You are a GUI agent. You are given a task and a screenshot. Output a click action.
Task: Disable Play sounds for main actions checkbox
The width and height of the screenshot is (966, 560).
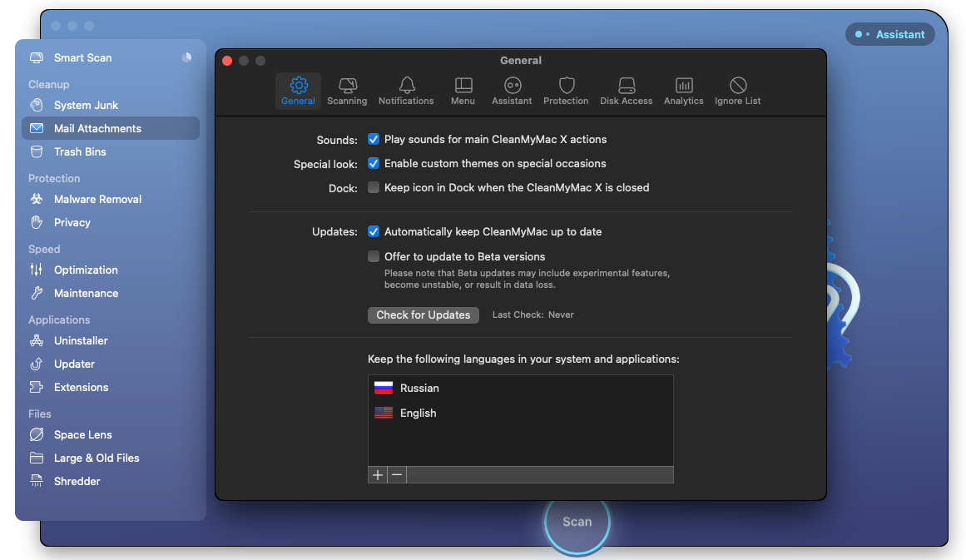pyautogui.click(x=374, y=140)
